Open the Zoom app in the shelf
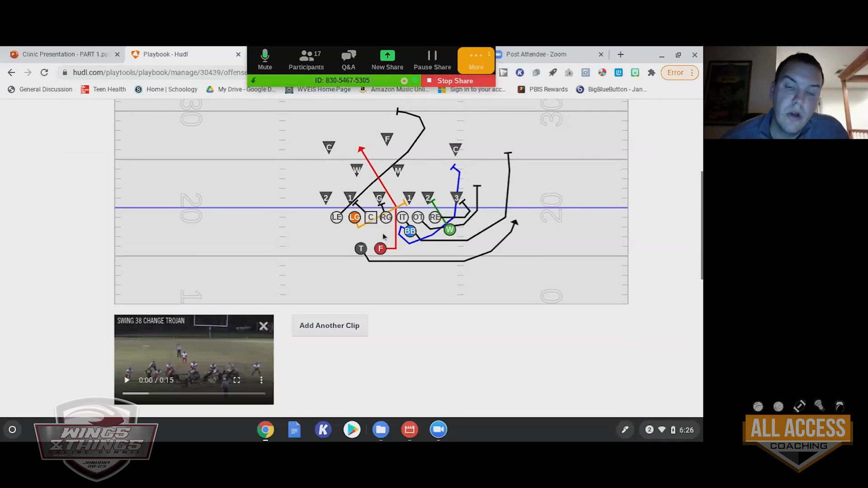This screenshot has width=868, height=488. point(438,430)
